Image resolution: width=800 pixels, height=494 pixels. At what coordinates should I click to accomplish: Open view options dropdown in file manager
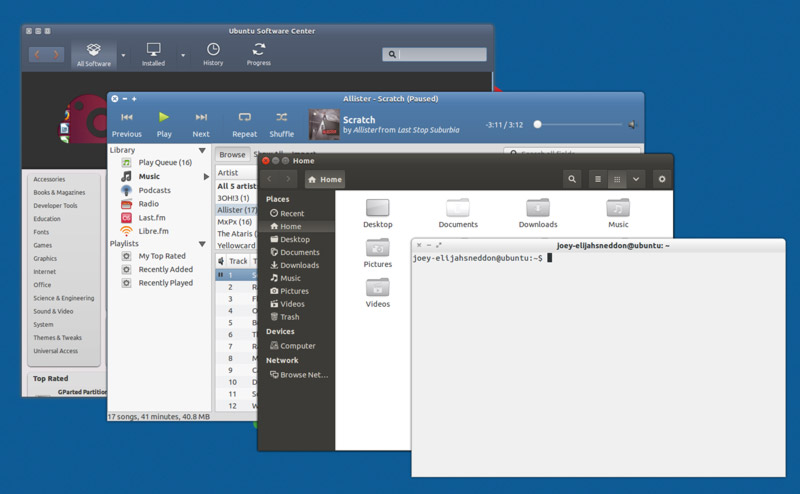[x=636, y=179]
